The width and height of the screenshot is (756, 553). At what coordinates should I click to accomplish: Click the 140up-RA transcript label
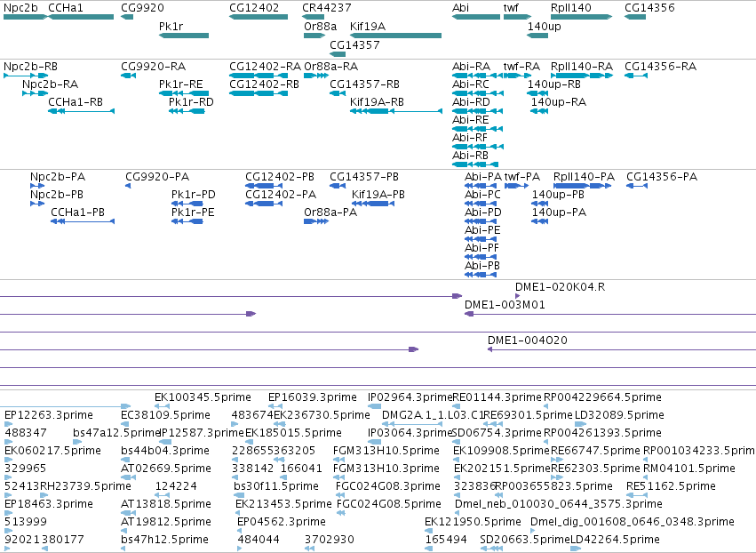click(558, 102)
